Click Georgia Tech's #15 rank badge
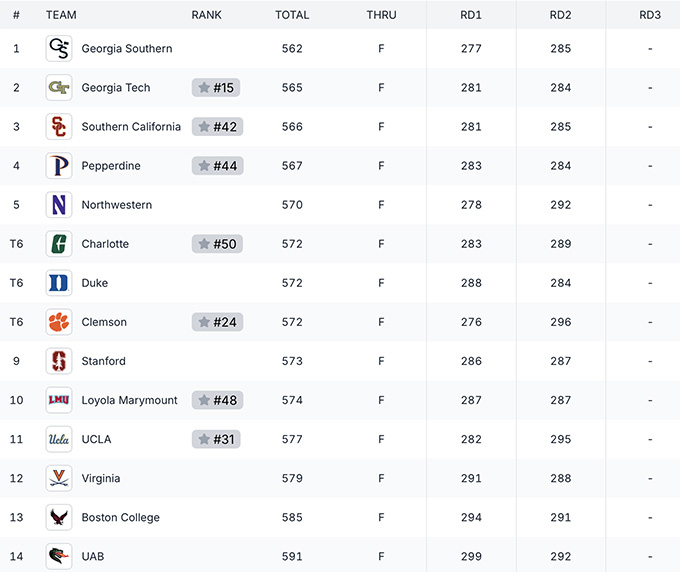 tap(216, 88)
